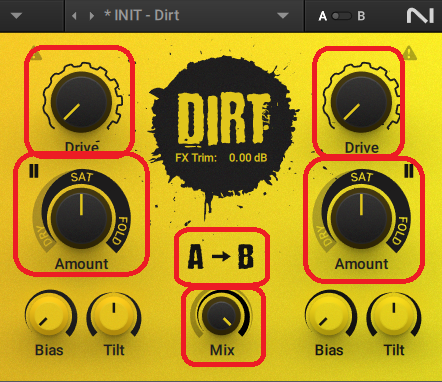Open the top-left header menu arrow
The image size is (442, 382).
(16, 16)
